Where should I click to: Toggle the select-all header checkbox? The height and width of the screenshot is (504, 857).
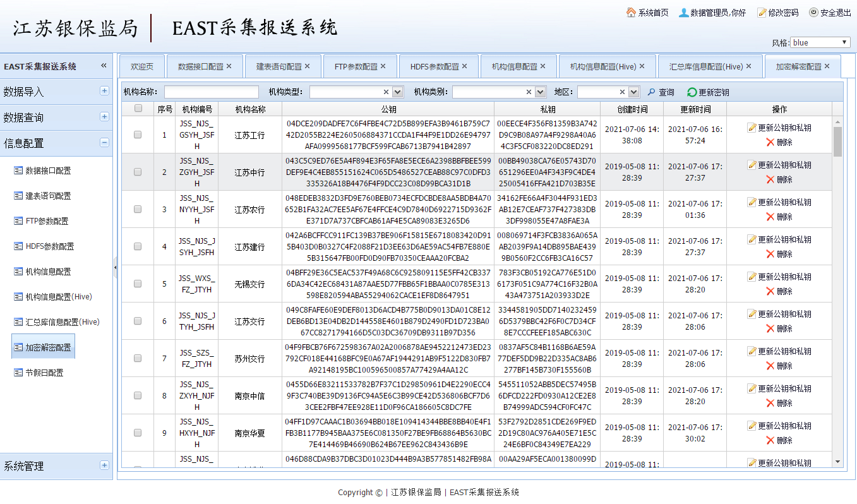[138, 109]
